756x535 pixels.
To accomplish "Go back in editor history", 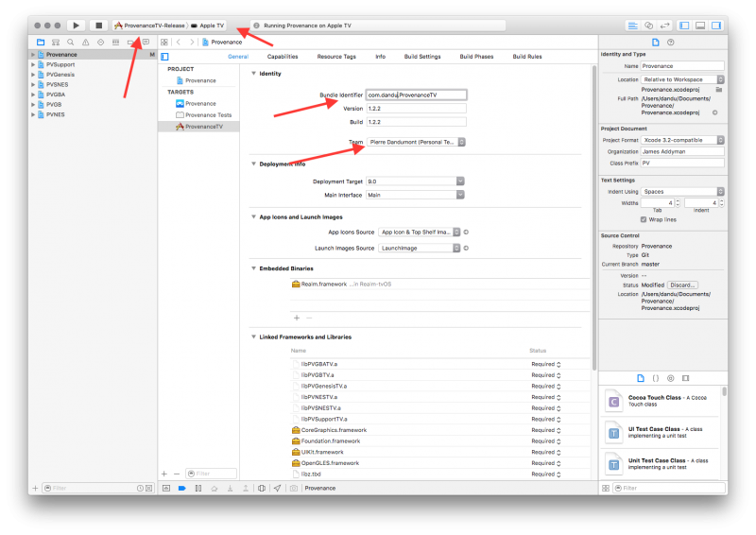I will [179, 42].
